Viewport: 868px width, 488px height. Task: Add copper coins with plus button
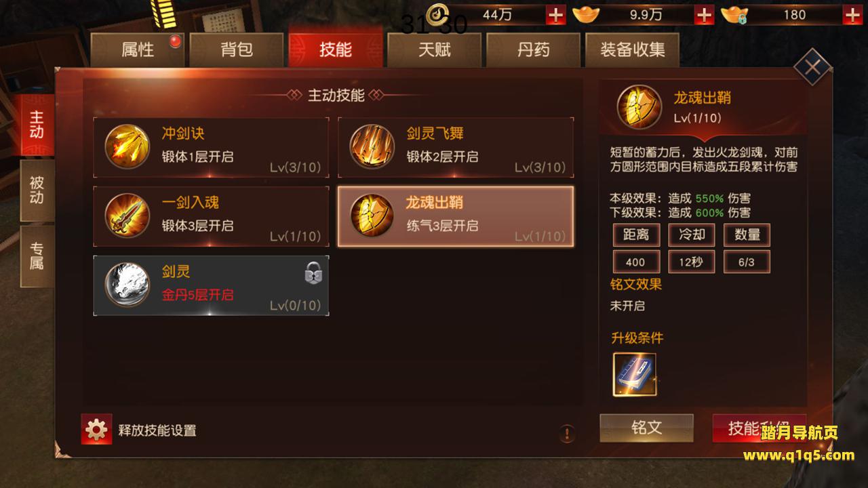click(x=556, y=14)
